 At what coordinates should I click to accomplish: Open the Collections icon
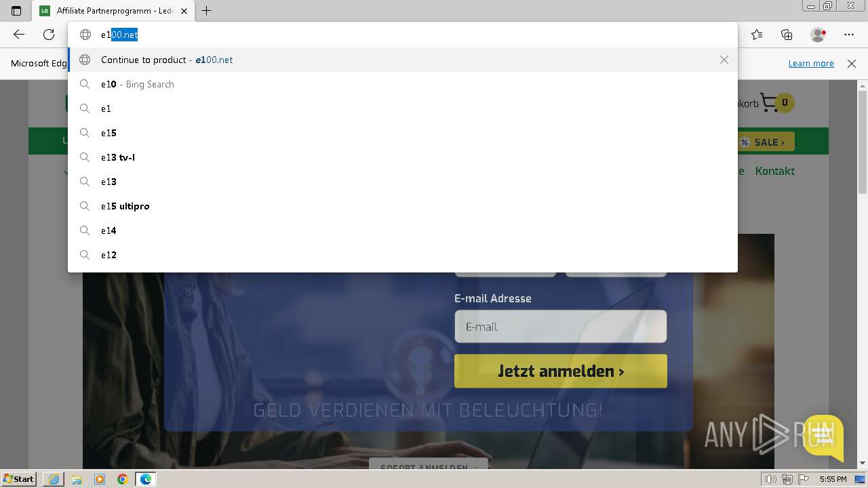(787, 35)
